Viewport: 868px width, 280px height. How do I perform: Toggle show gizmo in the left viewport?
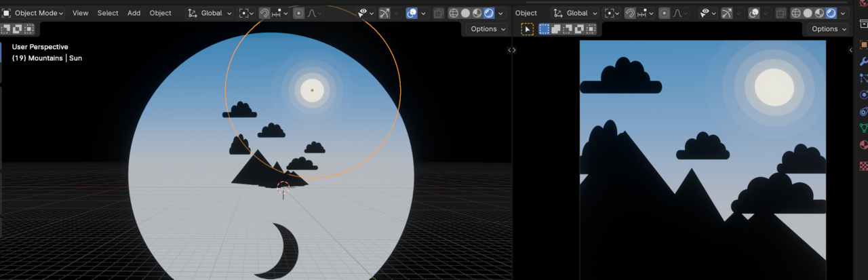[x=385, y=13]
